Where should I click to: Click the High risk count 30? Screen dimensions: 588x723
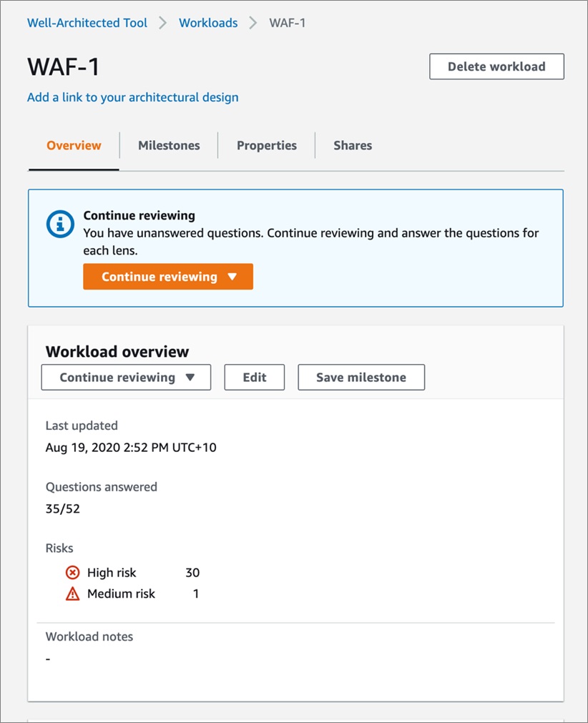point(192,573)
